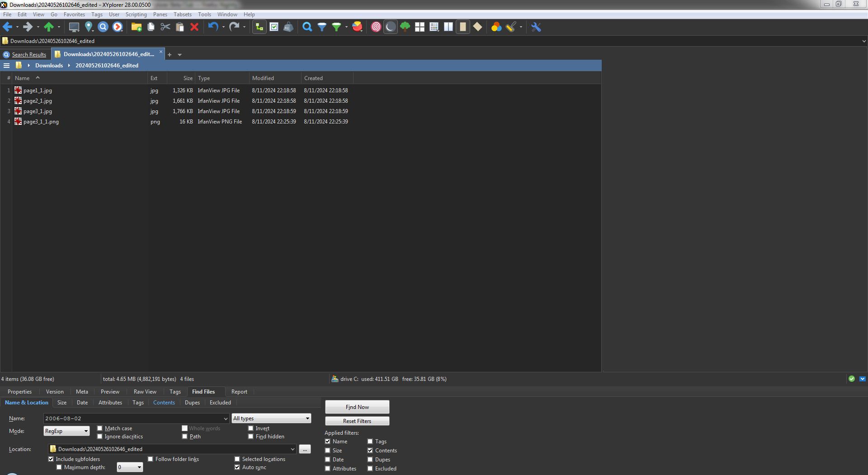Enable the Match case checkbox
The image size is (868, 475).
[100, 428]
